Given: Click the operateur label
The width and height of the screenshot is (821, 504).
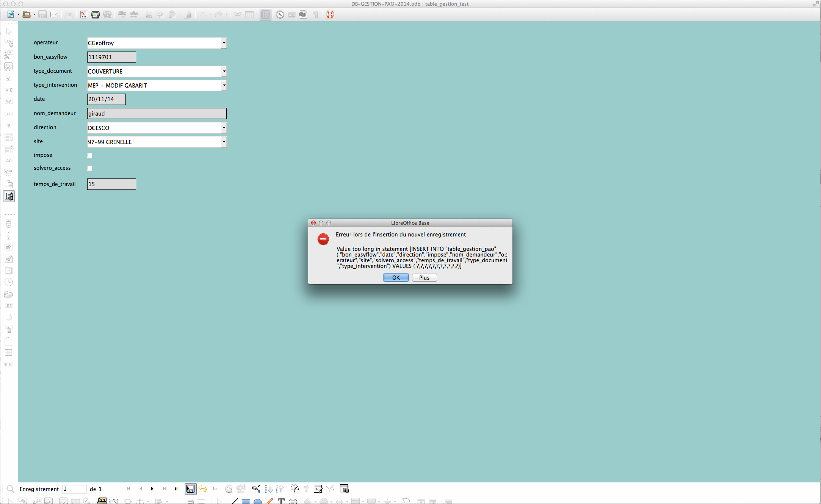Looking at the screenshot, I should coord(46,42).
